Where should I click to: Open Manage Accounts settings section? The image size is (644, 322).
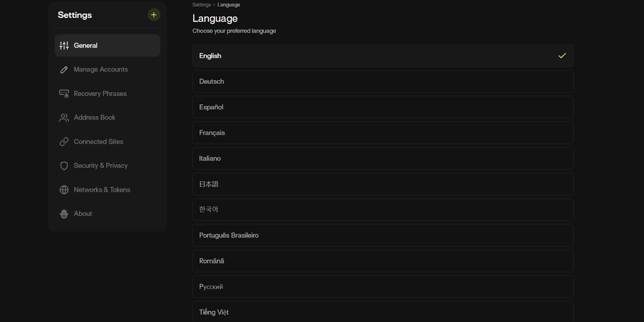click(101, 70)
